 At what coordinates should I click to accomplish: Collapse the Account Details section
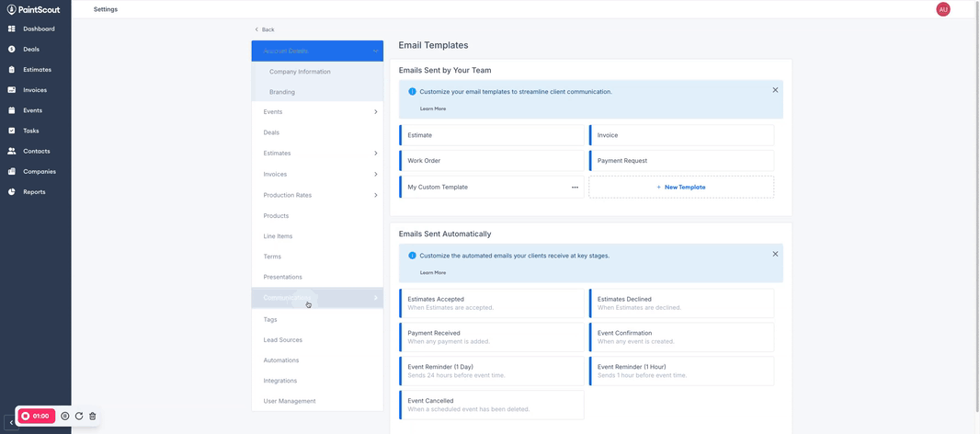tap(376, 51)
